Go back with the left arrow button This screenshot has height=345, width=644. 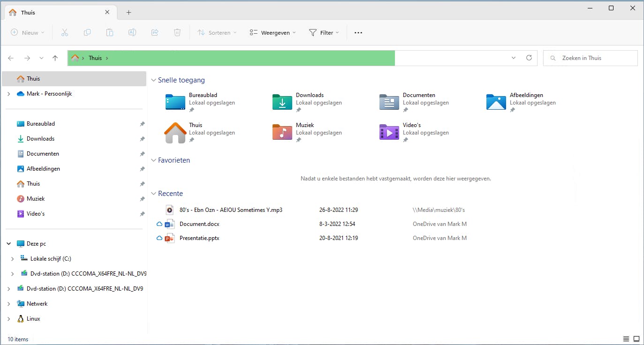11,58
